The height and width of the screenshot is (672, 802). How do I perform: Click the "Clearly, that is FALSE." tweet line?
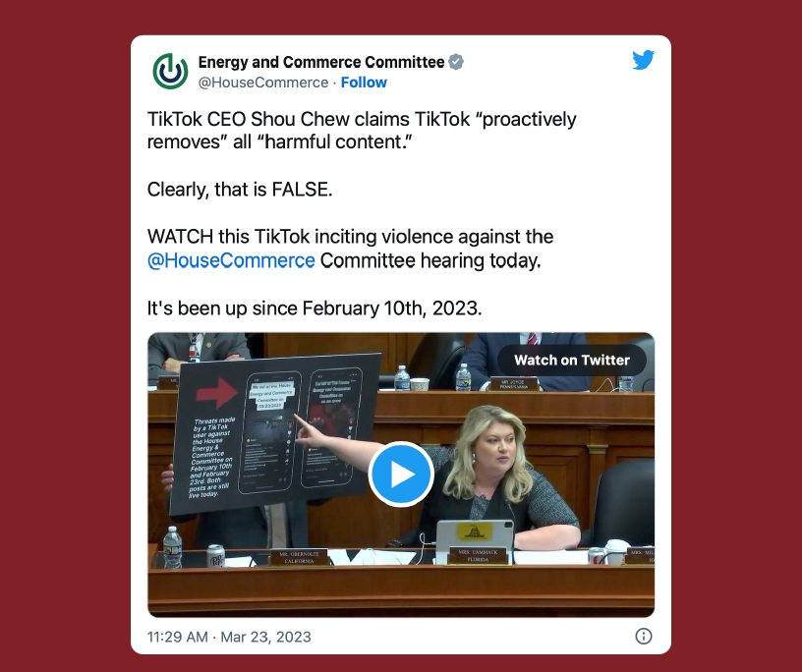point(240,190)
